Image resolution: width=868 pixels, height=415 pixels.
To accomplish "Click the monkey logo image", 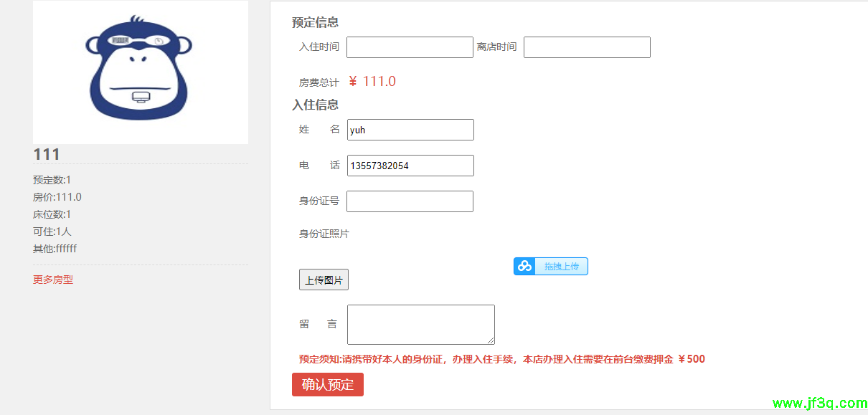I will 140,68.
